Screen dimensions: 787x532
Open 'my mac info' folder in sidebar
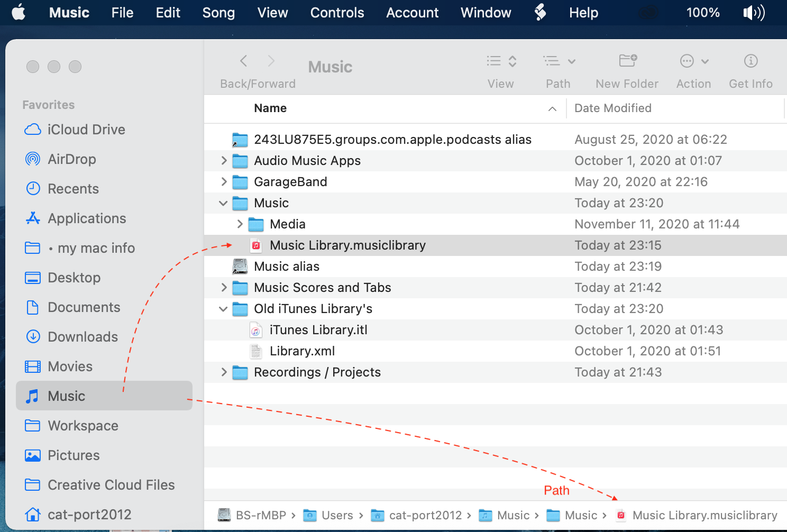point(104,248)
